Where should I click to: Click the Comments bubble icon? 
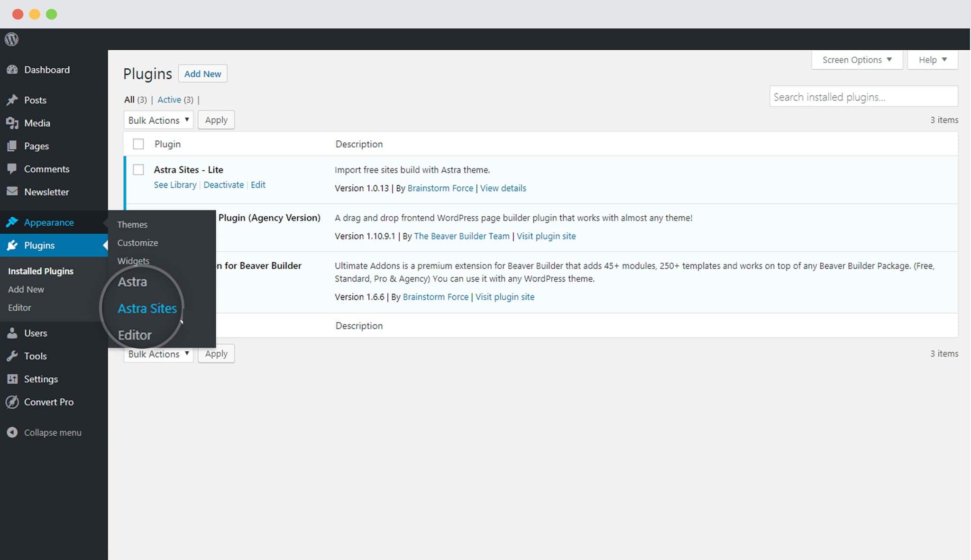coord(12,169)
